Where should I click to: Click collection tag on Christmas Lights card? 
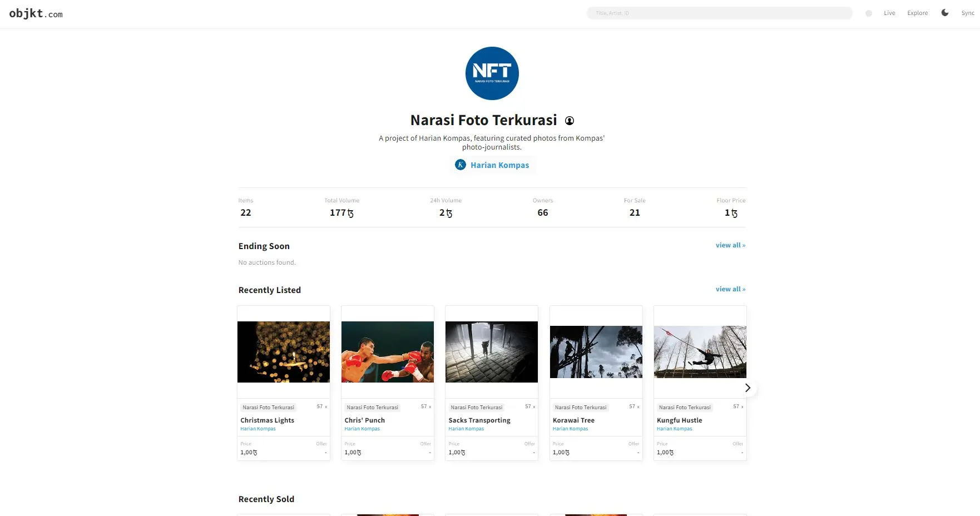click(268, 408)
